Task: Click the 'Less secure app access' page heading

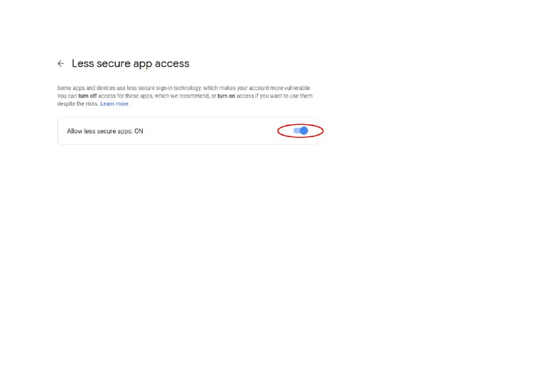Action: [130, 64]
